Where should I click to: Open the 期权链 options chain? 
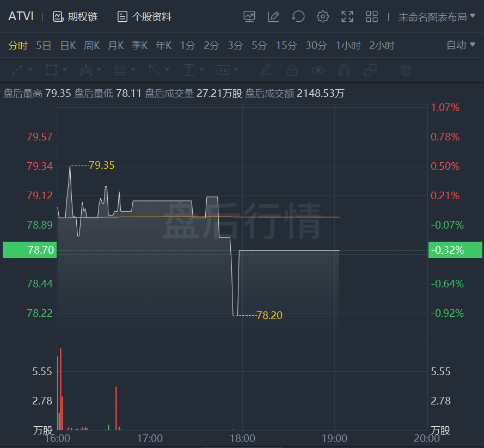[75, 17]
